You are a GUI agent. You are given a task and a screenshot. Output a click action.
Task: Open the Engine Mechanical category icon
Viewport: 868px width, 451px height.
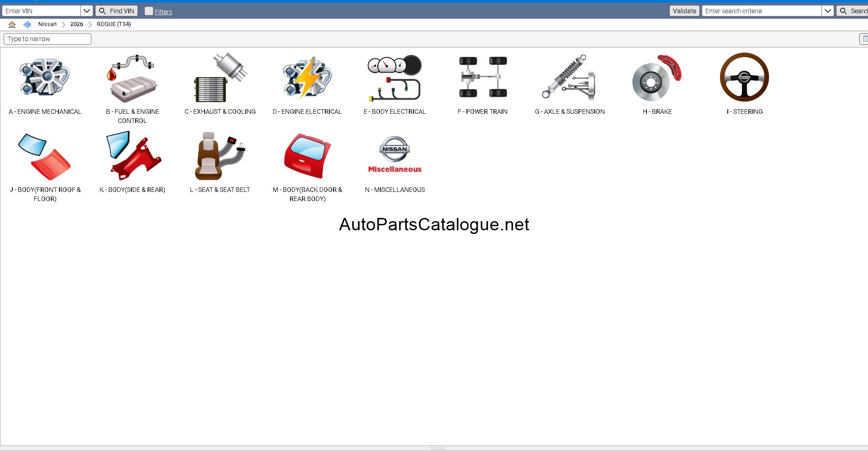tap(45, 77)
